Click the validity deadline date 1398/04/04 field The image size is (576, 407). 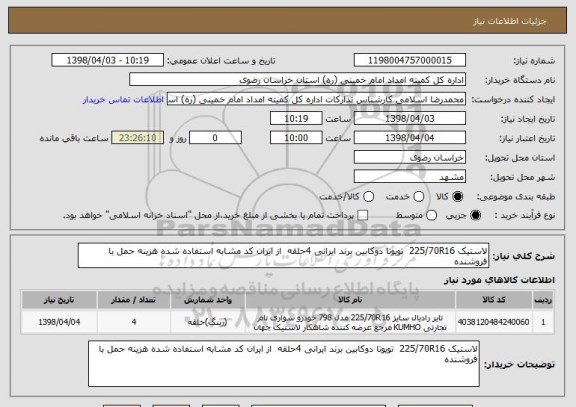(x=410, y=138)
